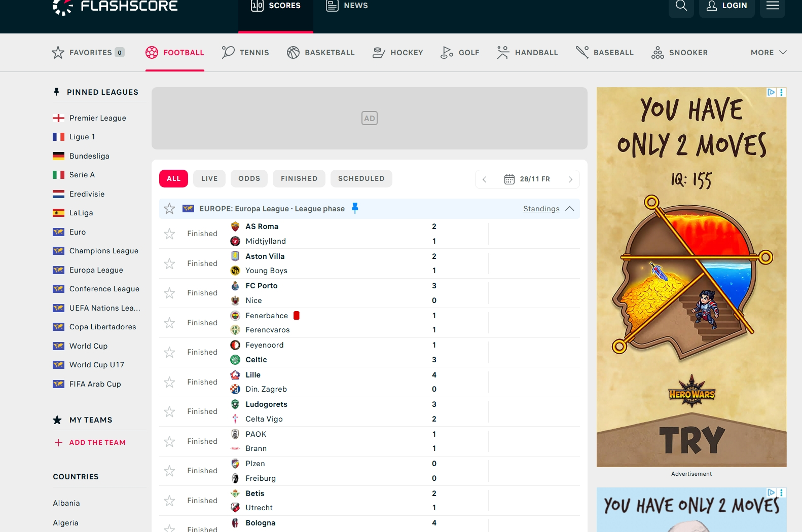Viewport: 802px width, 532px height.
Task: Click the pin icon beside Europa League header
Action: click(x=355, y=208)
